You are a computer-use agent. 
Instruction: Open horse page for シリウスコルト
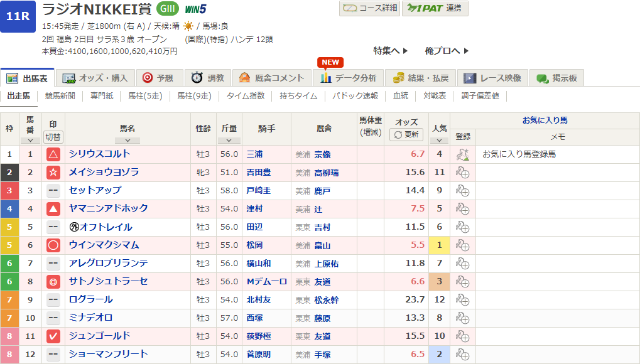[x=99, y=154]
